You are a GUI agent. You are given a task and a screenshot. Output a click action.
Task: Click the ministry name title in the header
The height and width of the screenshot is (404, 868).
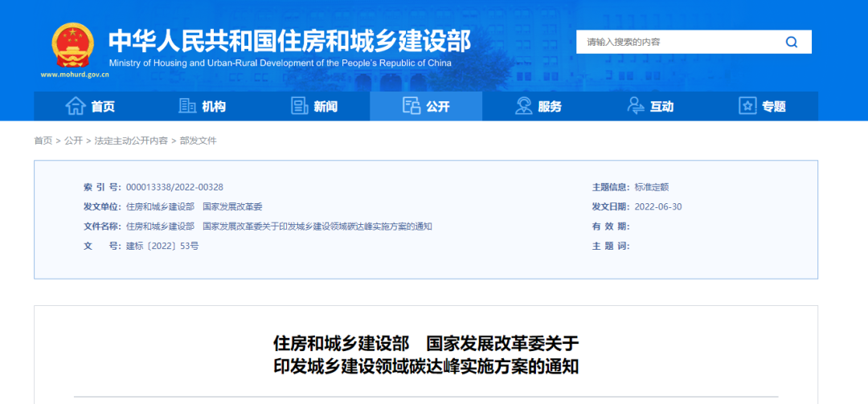click(x=289, y=41)
